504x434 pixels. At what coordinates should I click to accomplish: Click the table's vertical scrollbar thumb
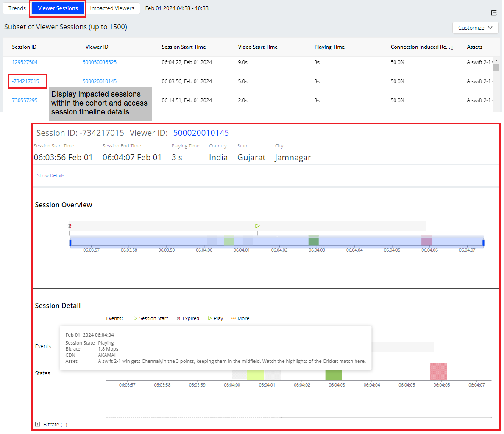pyautogui.click(x=496, y=67)
